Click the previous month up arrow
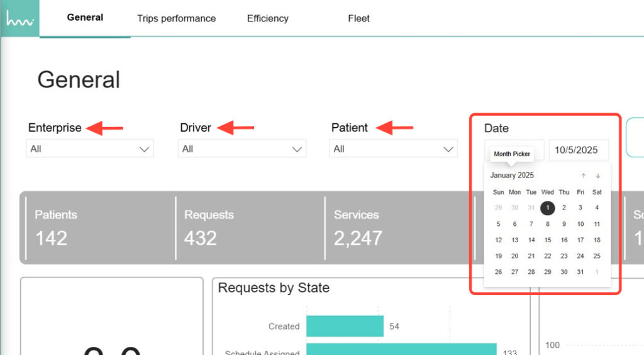This screenshot has height=355, width=644. pos(584,176)
